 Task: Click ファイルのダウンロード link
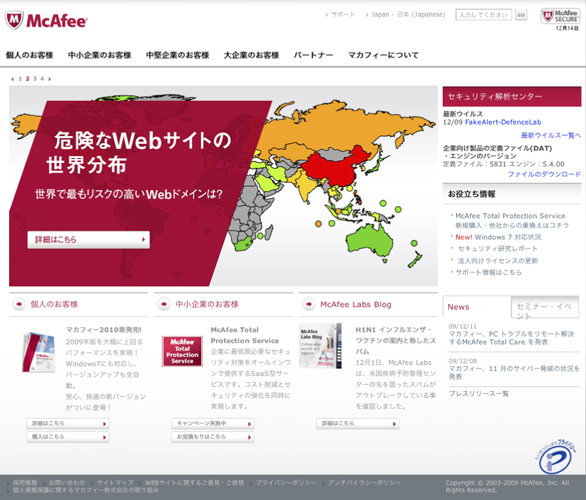(545, 174)
